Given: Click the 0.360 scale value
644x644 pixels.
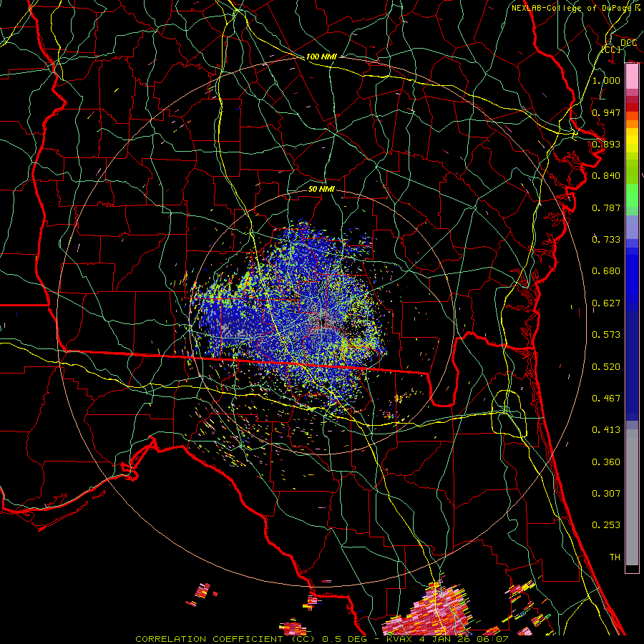Looking at the screenshot, I should click(x=606, y=462).
